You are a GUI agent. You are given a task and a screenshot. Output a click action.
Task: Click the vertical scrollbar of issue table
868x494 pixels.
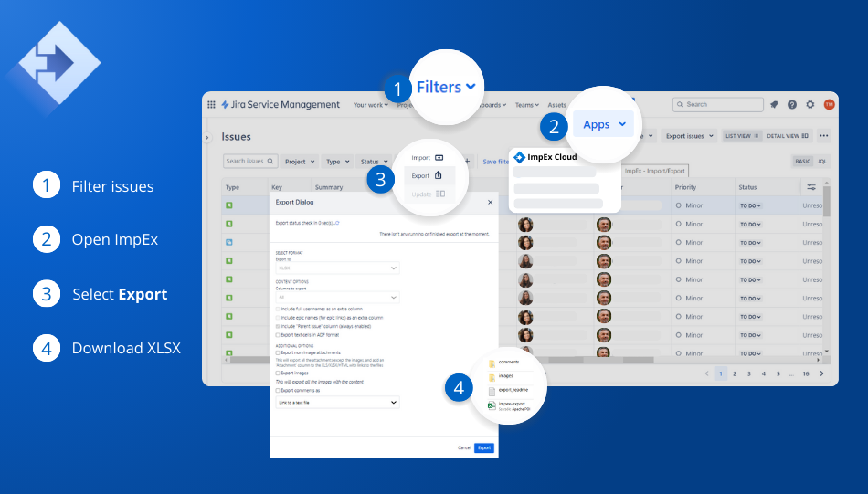pos(827,202)
